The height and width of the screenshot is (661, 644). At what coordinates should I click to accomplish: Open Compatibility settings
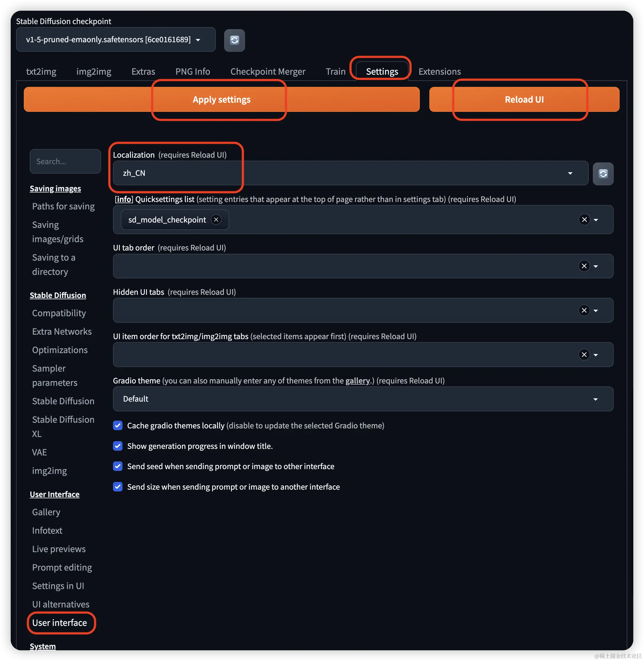[x=59, y=313]
